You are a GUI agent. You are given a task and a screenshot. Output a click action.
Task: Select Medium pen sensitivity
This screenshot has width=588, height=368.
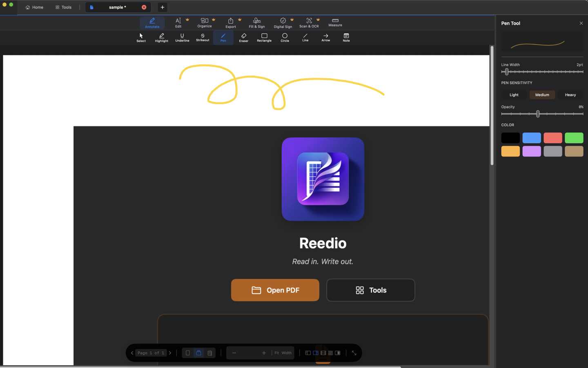542,94
